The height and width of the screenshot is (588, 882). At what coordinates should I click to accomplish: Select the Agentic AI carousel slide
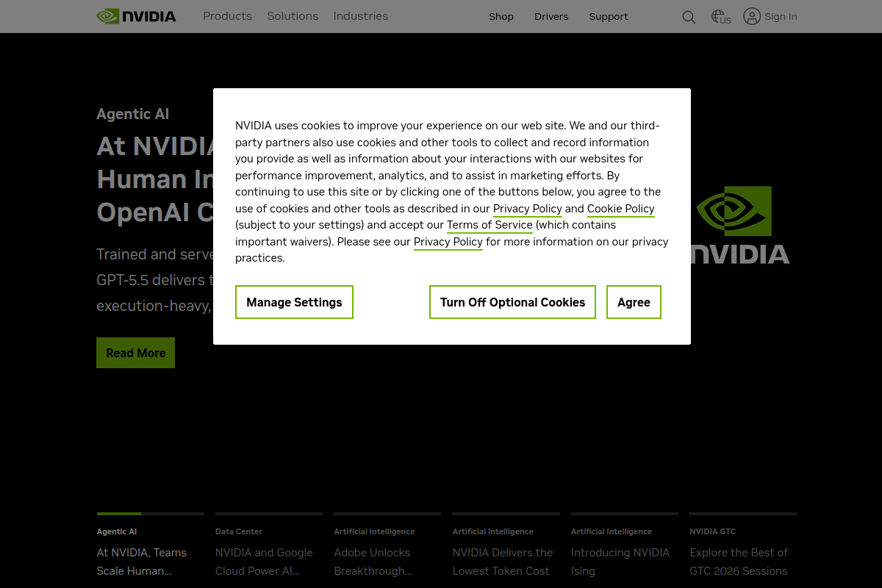point(142,553)
